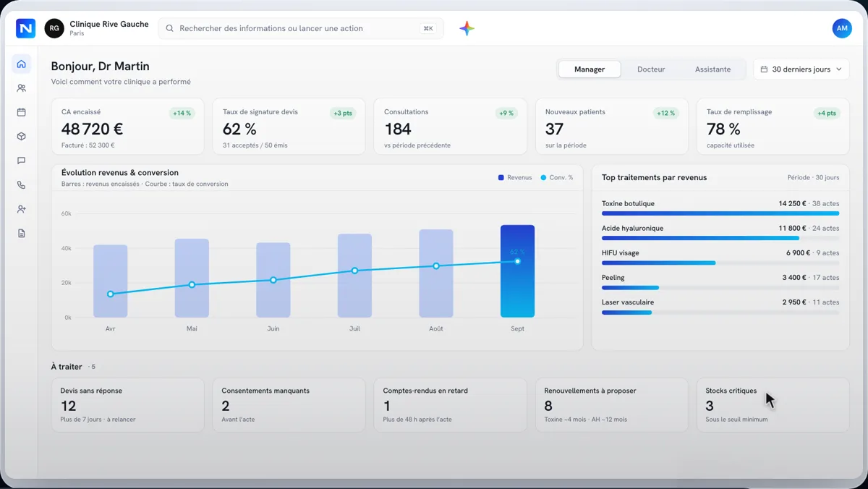Open the CA encaissé card
The width and height of the screenshot is (868, 489).
pos(128,127)
